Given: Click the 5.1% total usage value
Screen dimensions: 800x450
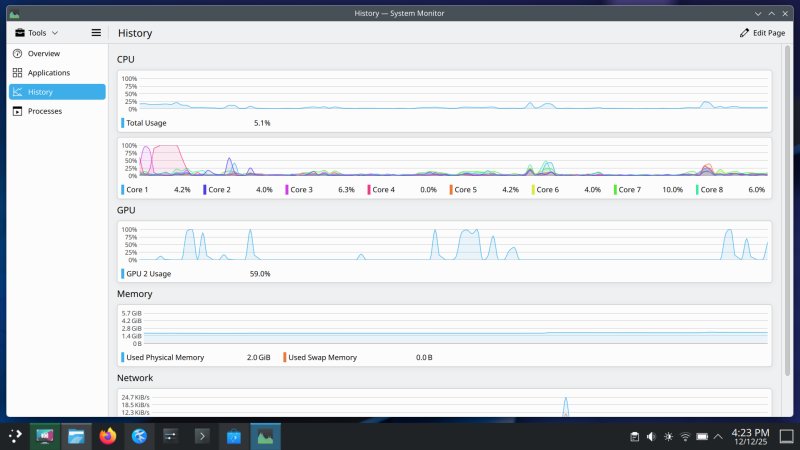Looking at the screenshot, I should coord(262,123).
